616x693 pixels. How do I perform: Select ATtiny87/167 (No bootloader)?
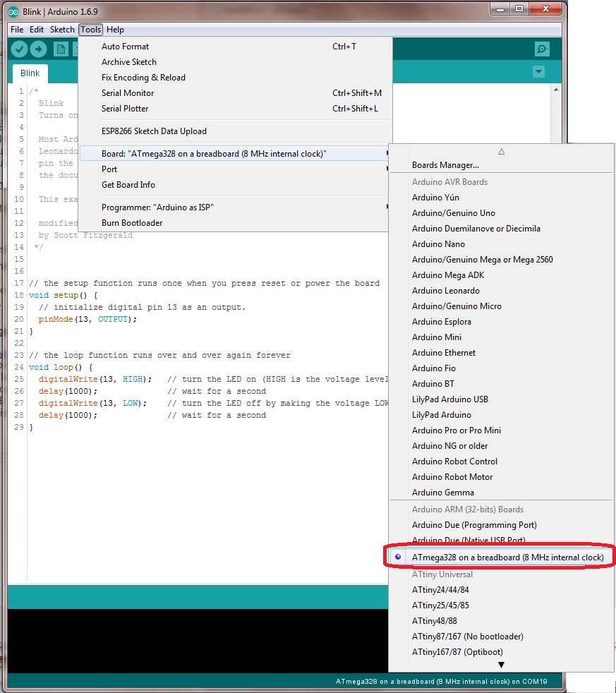tap(501, 637)
